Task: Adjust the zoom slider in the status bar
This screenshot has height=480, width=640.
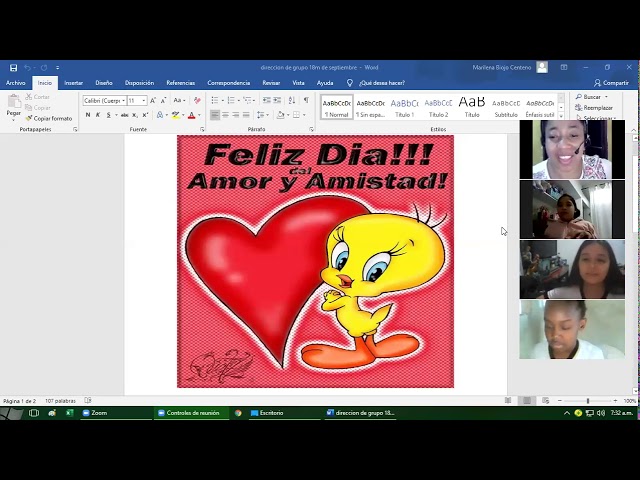Action: point(588,401)
